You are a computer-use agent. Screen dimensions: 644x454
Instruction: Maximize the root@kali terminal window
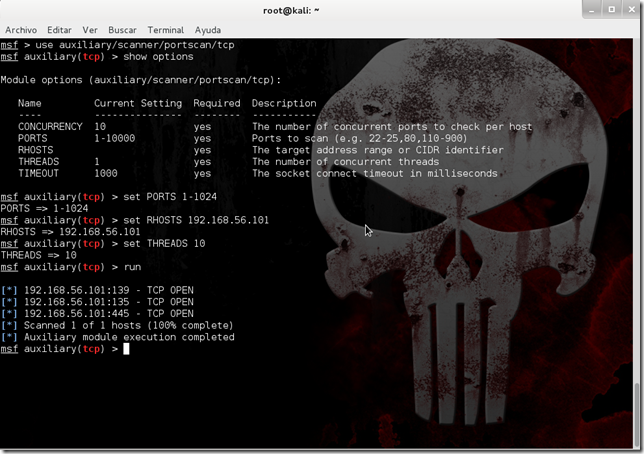coord(612,9)
